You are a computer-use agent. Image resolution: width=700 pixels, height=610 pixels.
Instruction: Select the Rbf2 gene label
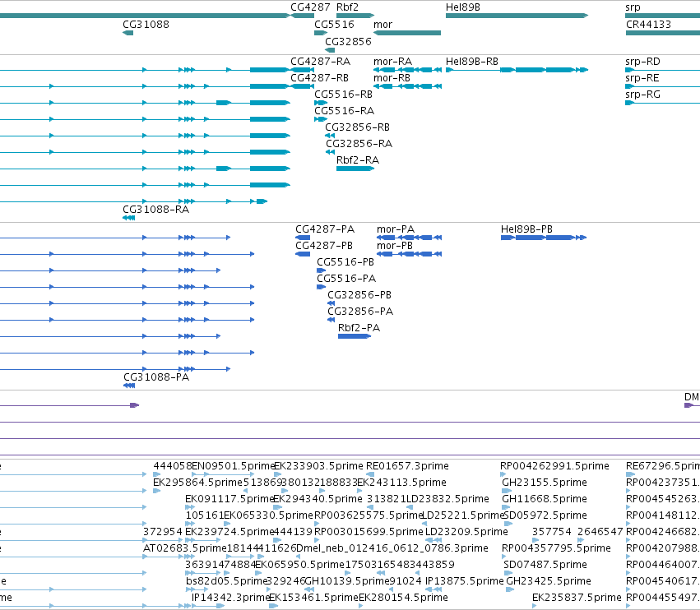point(347,7)
